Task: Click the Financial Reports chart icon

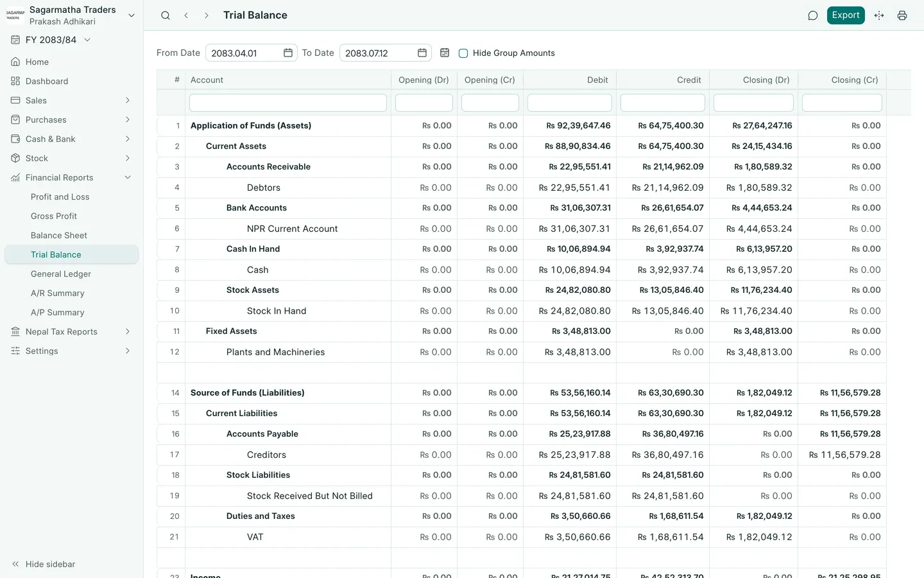Action: click(x=15, y=177)
